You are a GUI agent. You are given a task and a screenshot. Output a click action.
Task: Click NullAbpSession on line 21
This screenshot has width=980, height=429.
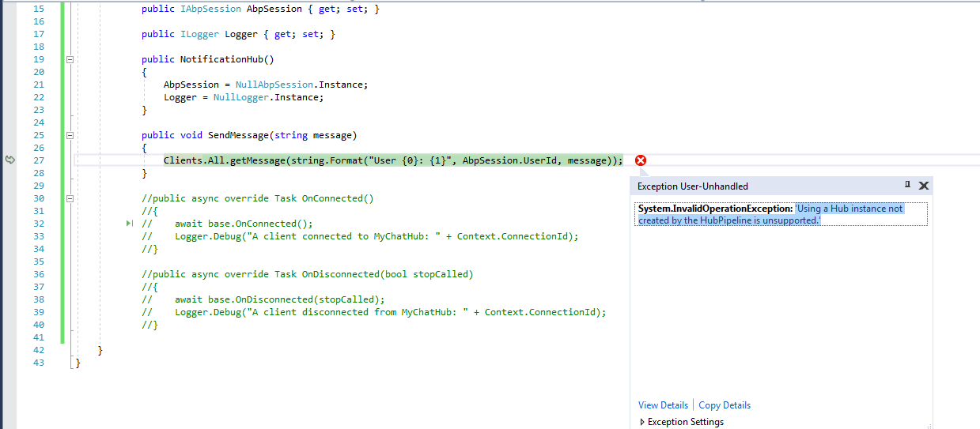(x=274, y=85)
